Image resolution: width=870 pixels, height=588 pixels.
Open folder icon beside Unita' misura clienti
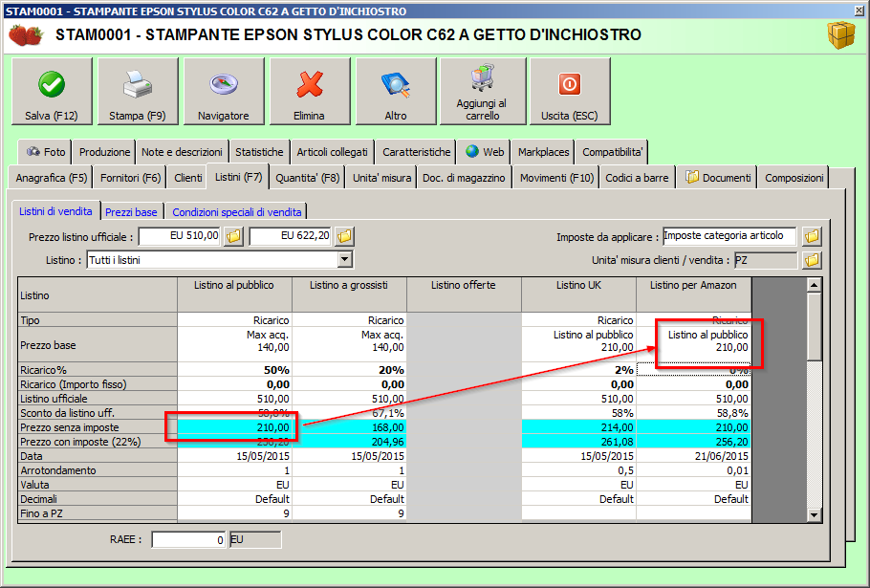click(812, 260)
